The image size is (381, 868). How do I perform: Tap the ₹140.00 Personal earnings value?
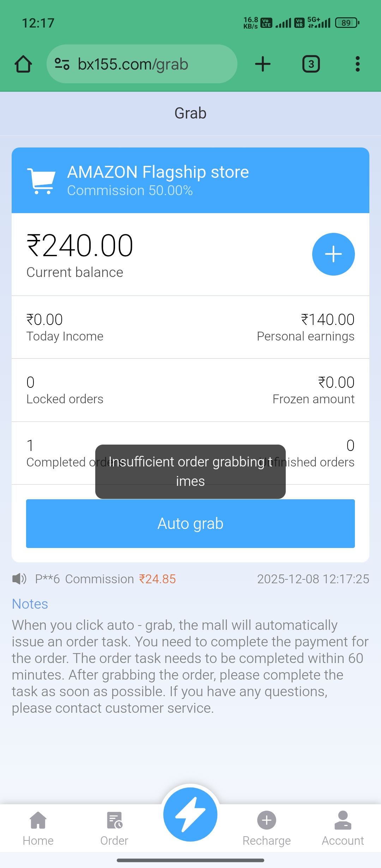(x=327, y=320)
